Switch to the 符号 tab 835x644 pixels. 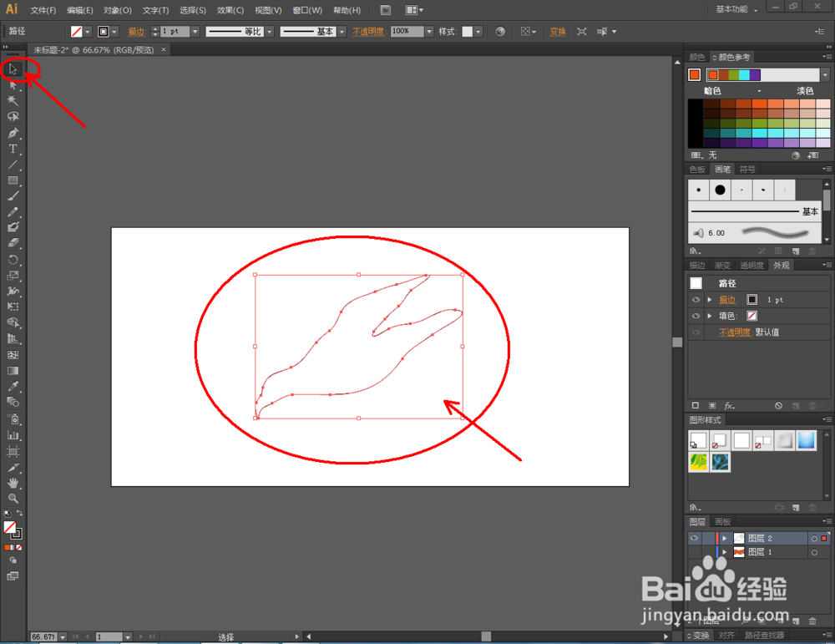[747, 170]
